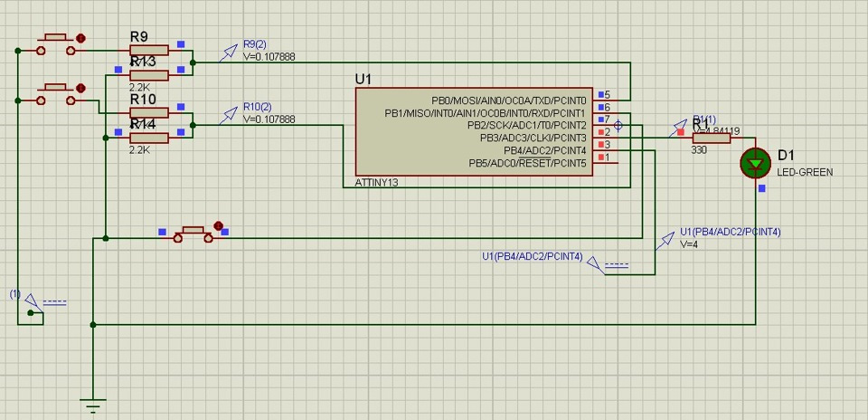The image size is (868, 420).
Task: Click the V=0.107888 reading of probe R9(2)
Action: pos(269,56)
